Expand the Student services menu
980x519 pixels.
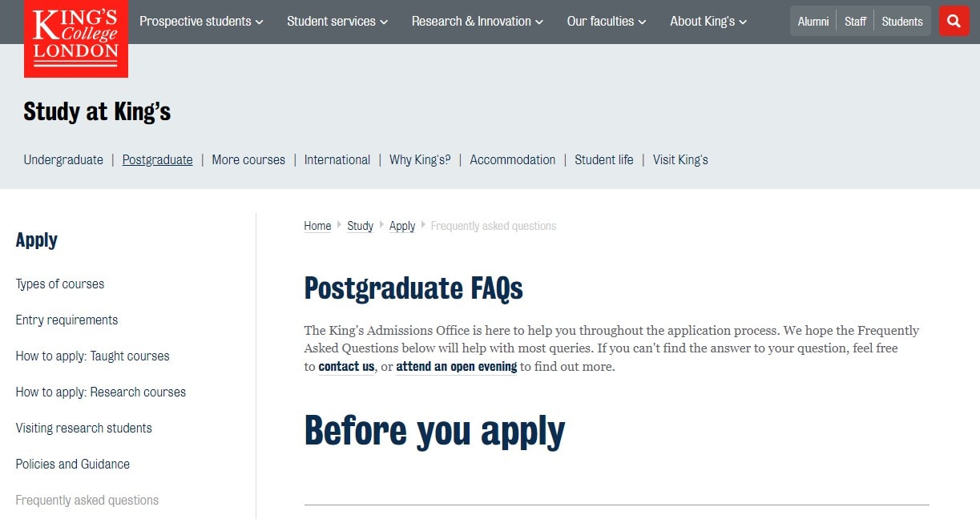tap(337, 22)
